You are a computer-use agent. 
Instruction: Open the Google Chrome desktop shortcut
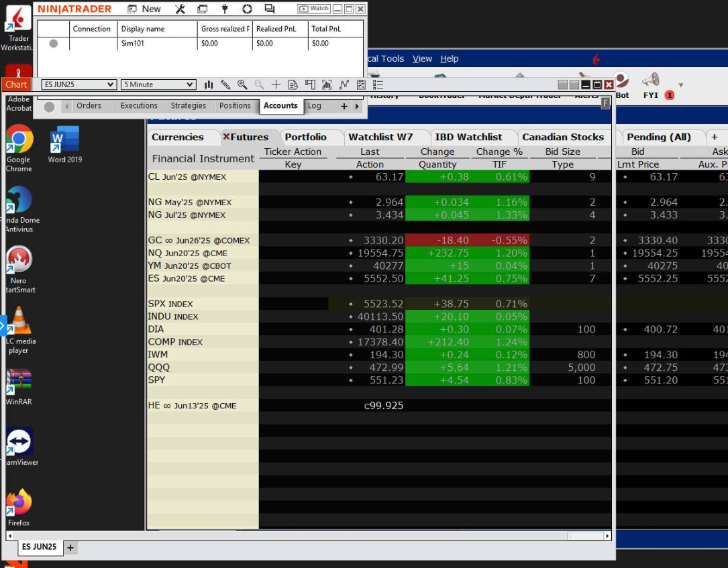19,148
